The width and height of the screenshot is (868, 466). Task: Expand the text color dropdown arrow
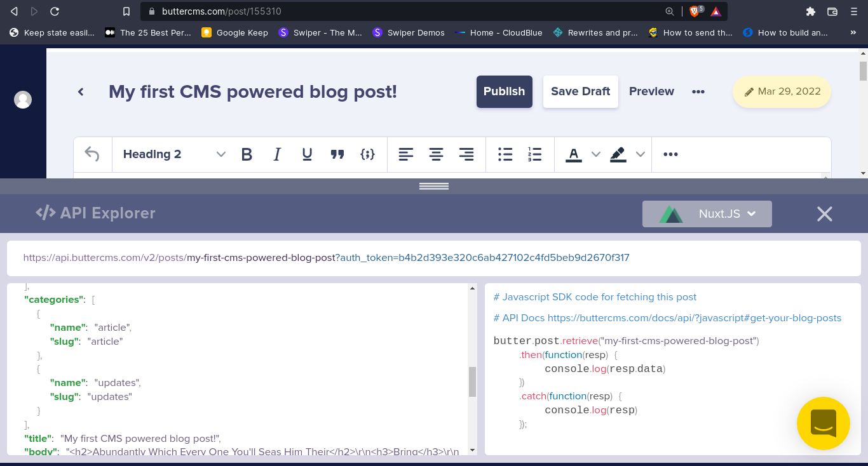(x=596, y=154)
